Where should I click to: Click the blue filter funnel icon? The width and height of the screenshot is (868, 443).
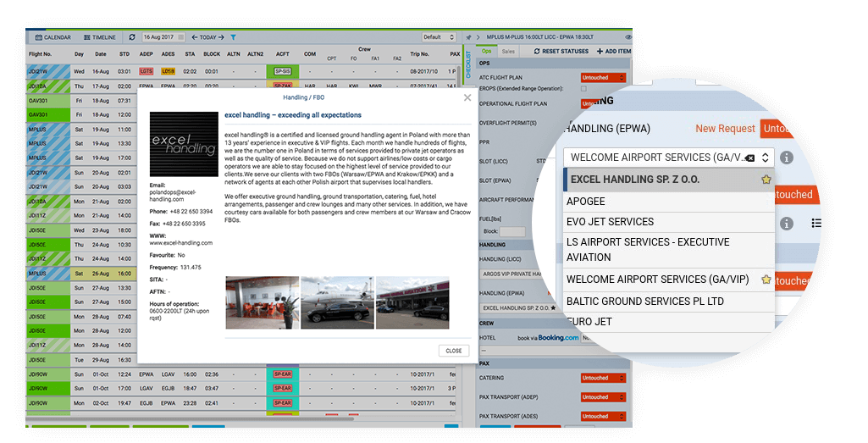234,37
